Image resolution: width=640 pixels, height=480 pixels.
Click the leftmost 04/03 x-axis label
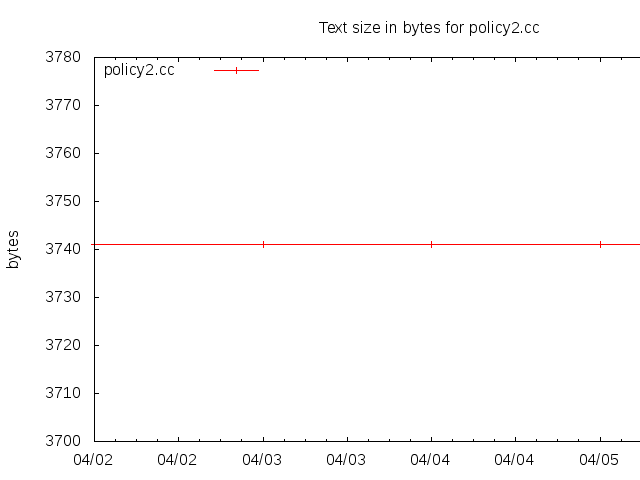(263, 460)
